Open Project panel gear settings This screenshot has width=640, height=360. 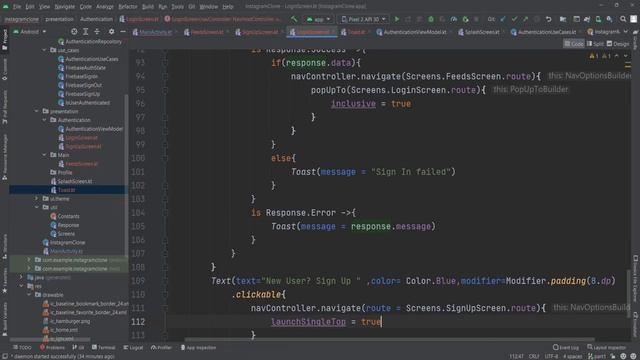click(111, 31)
